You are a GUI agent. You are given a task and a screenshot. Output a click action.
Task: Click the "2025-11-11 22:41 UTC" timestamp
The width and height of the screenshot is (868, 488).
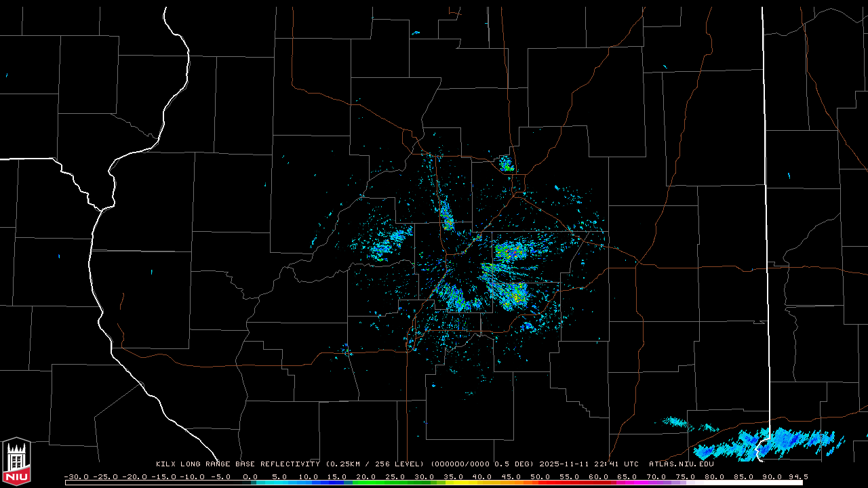click(x=589, y=464)
